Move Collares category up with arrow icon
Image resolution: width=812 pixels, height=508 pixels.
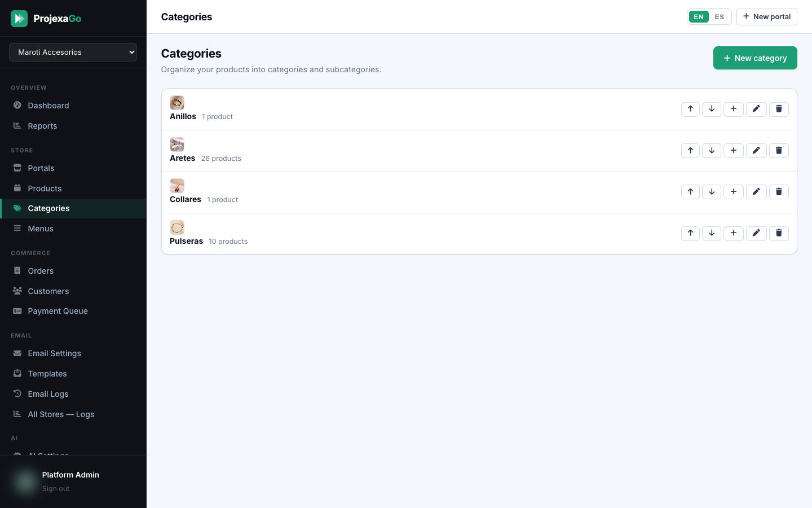(690, 192)
